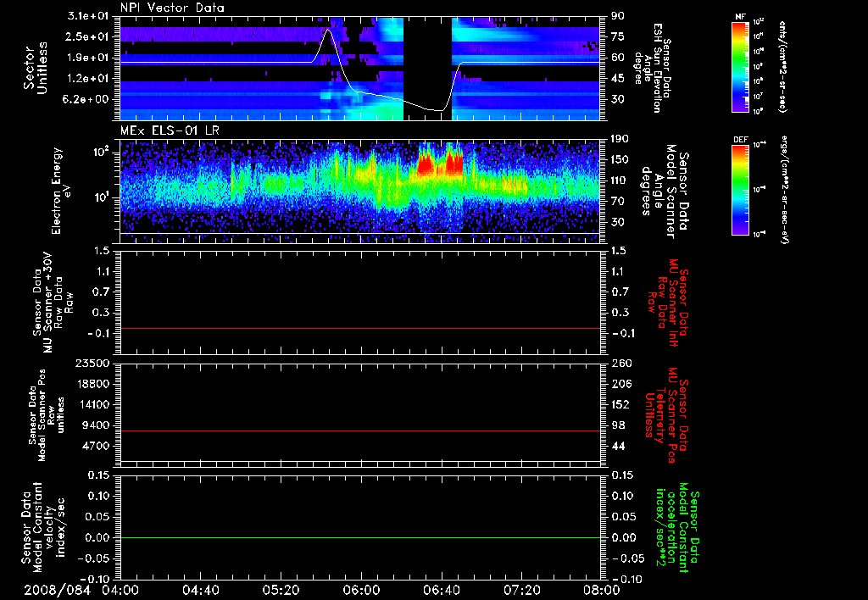
Task: Click the ergs/(cm**2-sr-sec-eV) units label
Action: [x=785, y=189]
